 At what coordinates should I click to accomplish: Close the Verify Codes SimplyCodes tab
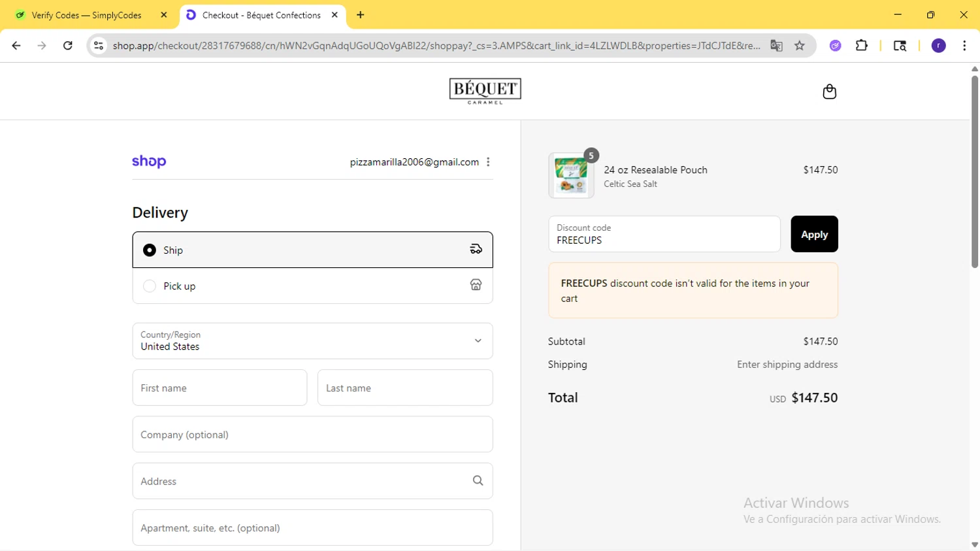coord(163,15)
